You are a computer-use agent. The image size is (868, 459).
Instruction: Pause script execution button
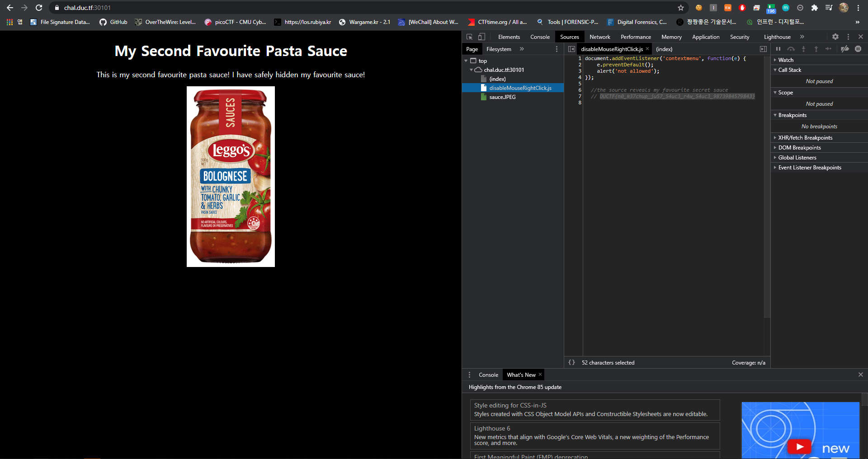click(778, 49)
